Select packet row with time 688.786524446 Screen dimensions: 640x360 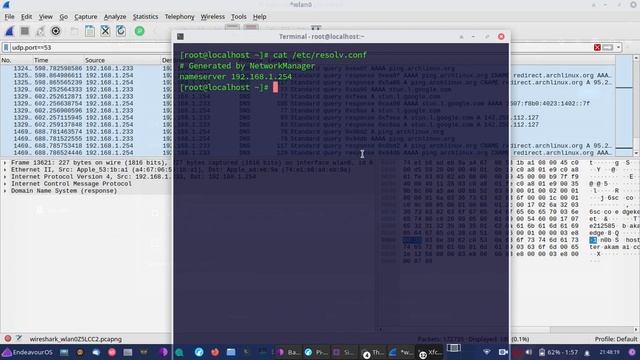pyautogui.click(x=86, y=153)
